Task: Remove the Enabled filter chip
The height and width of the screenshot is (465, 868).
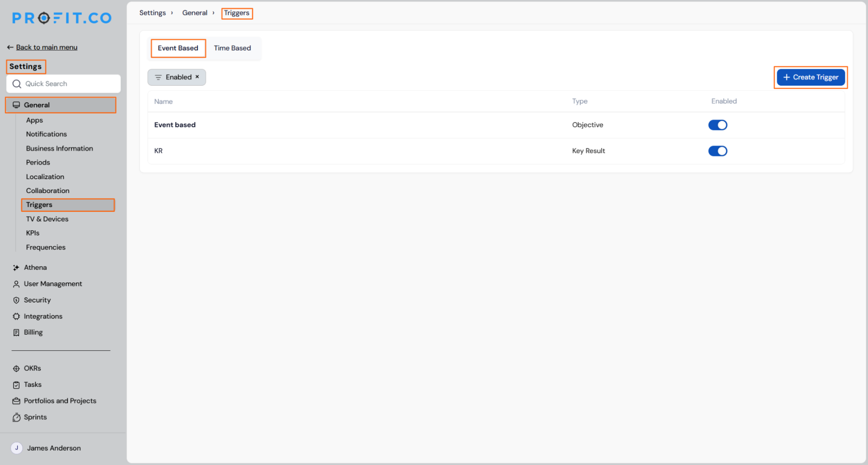Action: pos(197,77)
